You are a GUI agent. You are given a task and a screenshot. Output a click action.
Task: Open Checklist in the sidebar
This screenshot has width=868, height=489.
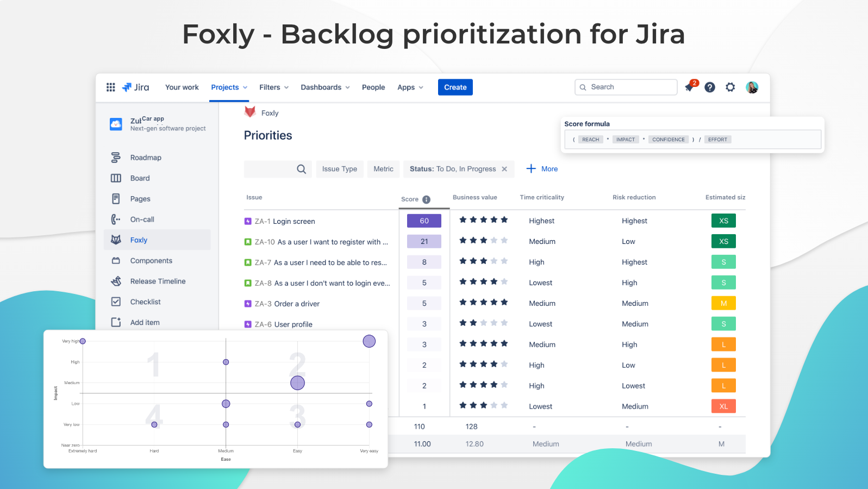[x=146, y=302]
